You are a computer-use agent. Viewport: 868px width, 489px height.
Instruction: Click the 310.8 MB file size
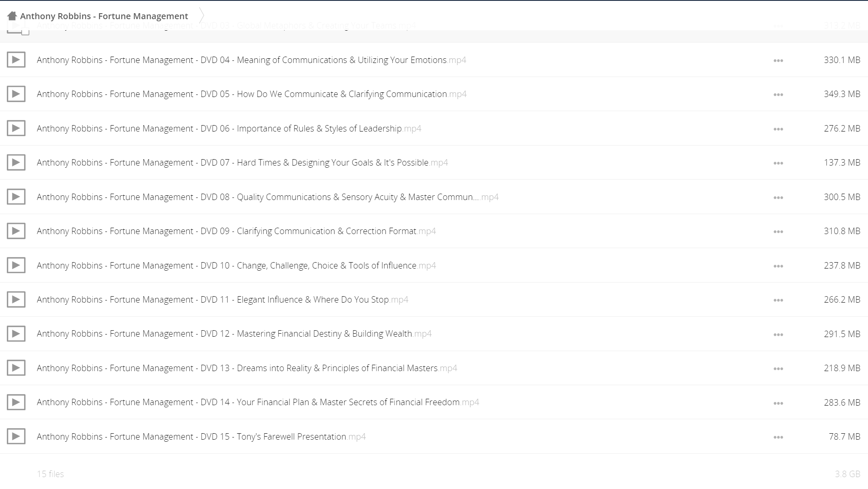coord(842,231)
